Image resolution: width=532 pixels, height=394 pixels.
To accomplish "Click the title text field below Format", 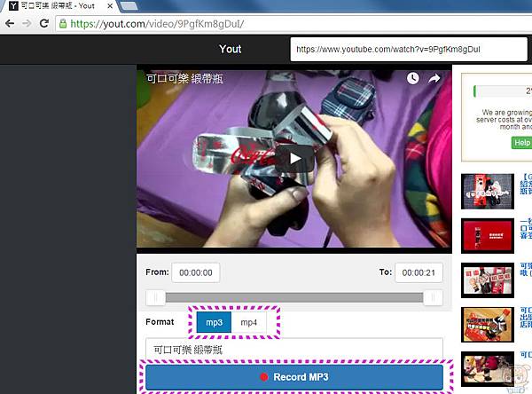I will (x=294, y=349).
